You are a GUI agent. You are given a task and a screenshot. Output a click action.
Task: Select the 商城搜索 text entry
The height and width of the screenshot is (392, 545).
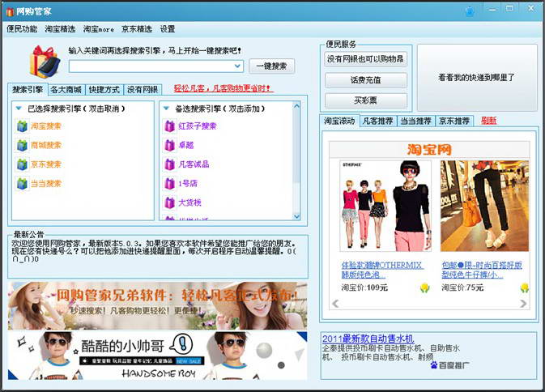click(46, 145)
